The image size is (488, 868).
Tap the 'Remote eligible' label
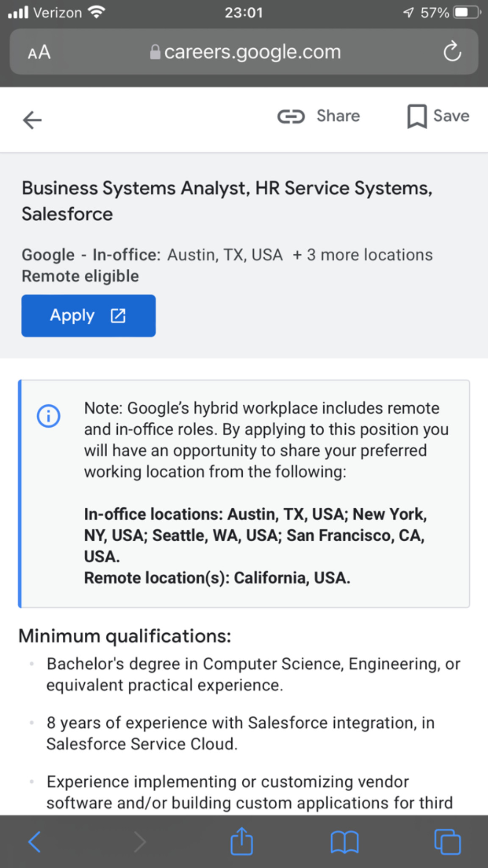[80, 276]
